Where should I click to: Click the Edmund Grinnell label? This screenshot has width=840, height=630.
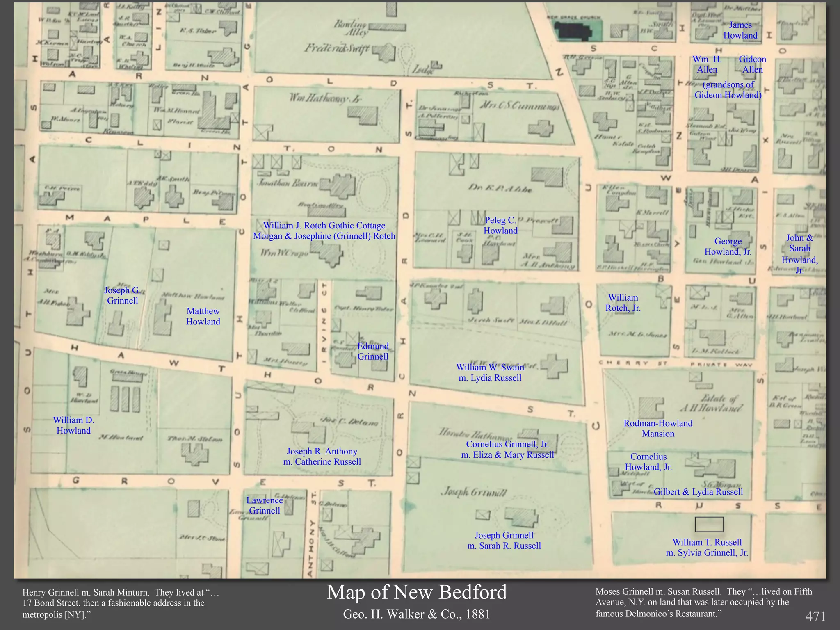373,351
